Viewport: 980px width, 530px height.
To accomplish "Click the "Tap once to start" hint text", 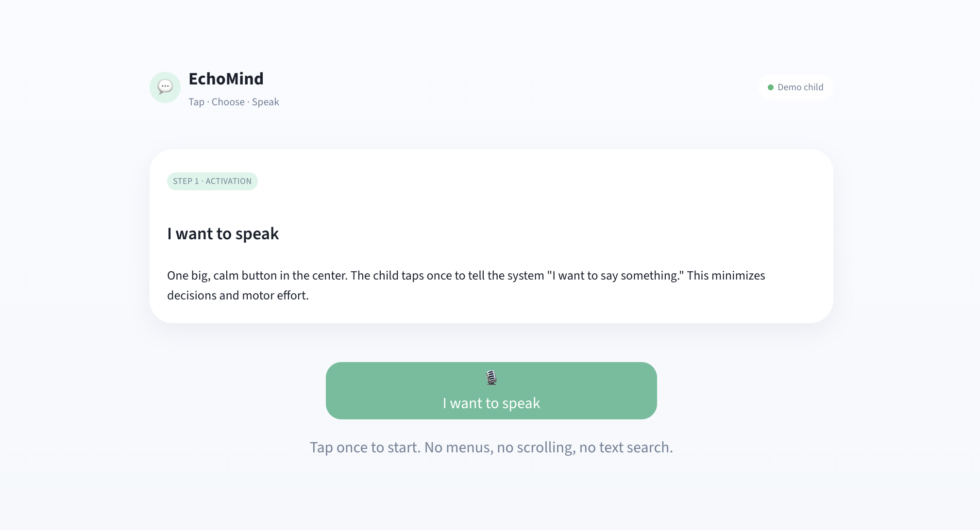I will (x=365, y=447).
